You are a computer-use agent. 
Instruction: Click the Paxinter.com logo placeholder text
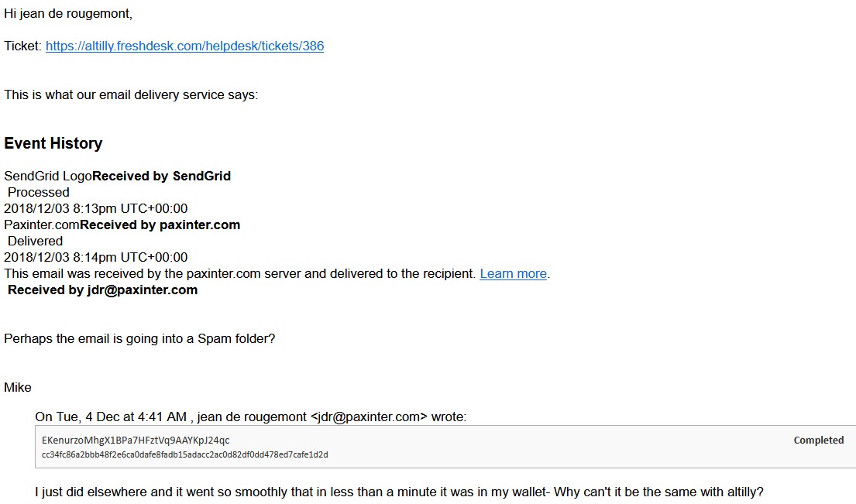pyautogui.click(x=42, y=225)
